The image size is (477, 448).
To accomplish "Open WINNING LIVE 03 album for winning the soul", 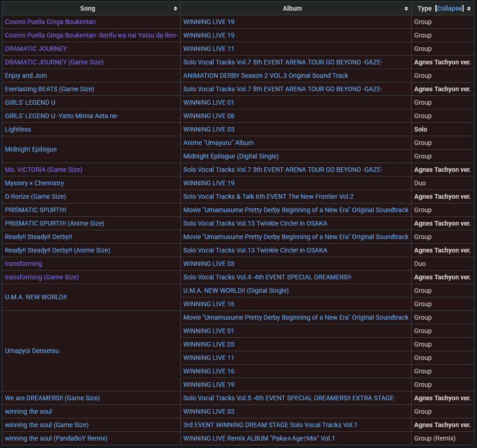I will (x=209, y=411).
